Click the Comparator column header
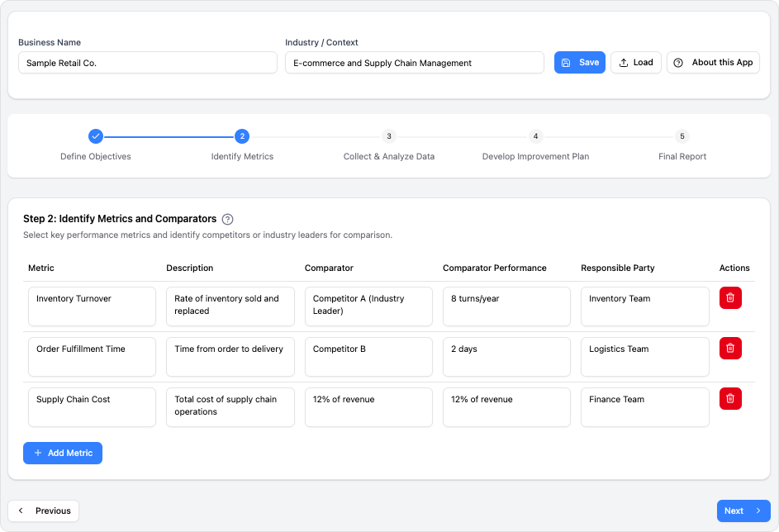Screen dimensions: 779x532 [329, 268]
